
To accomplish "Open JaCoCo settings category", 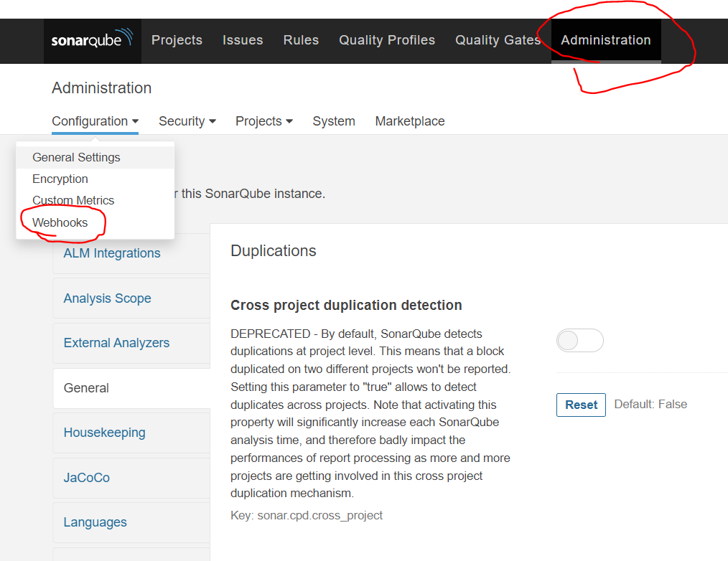I will (x=132, y=478).
